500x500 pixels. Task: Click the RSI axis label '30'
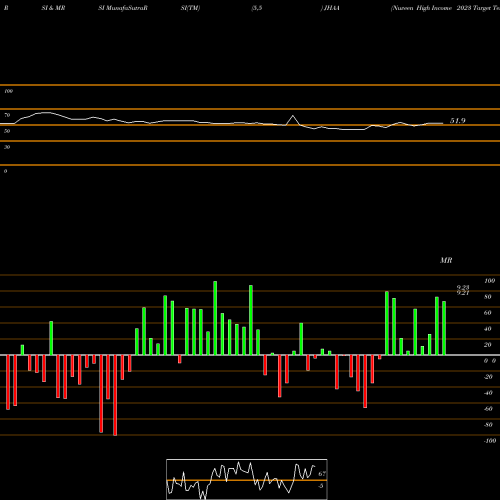click(7, 147)
